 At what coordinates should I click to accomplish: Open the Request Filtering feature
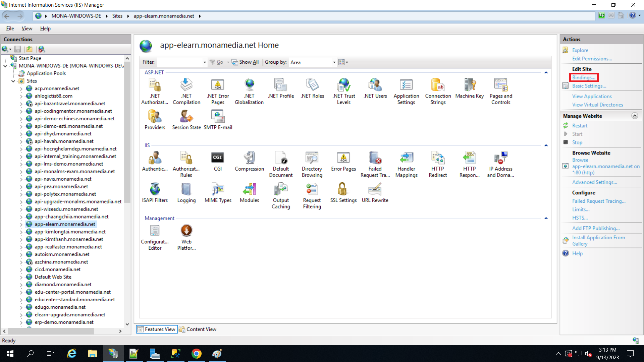pyautogui.click(x=312, y=196)
